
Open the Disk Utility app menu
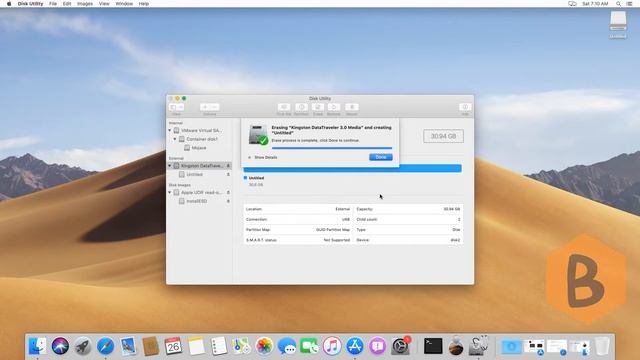(x=30, y=4)
